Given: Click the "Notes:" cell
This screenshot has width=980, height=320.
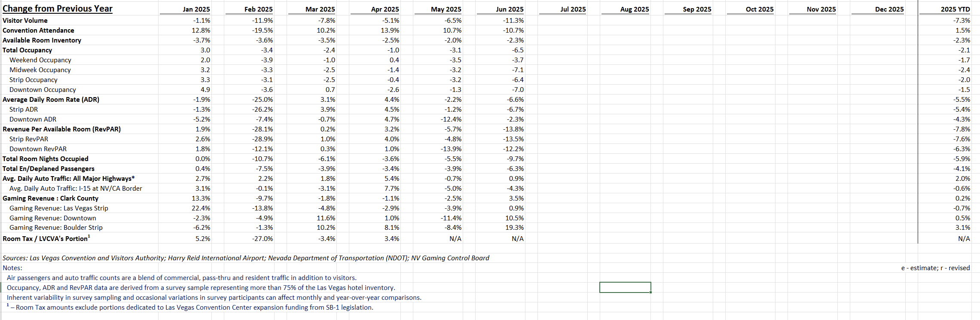Looking at the screenshot, I should click(x=12, y=268).
